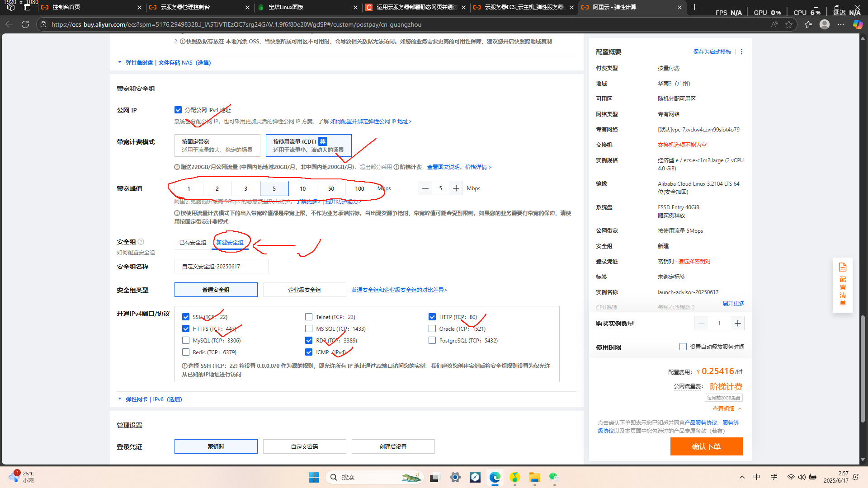Expand the 弹性临时盘 | 文件存储 NAS section
This screenshot has height=488, width=868.
pyautogui.click(x=165, y=63)
